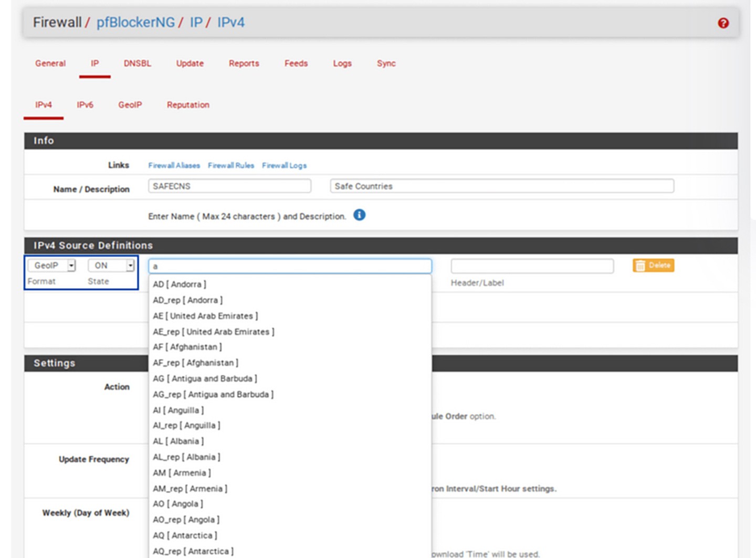Click the empty Header/Label input field
This screenshot has width=756, height=558.
point(532,266)
